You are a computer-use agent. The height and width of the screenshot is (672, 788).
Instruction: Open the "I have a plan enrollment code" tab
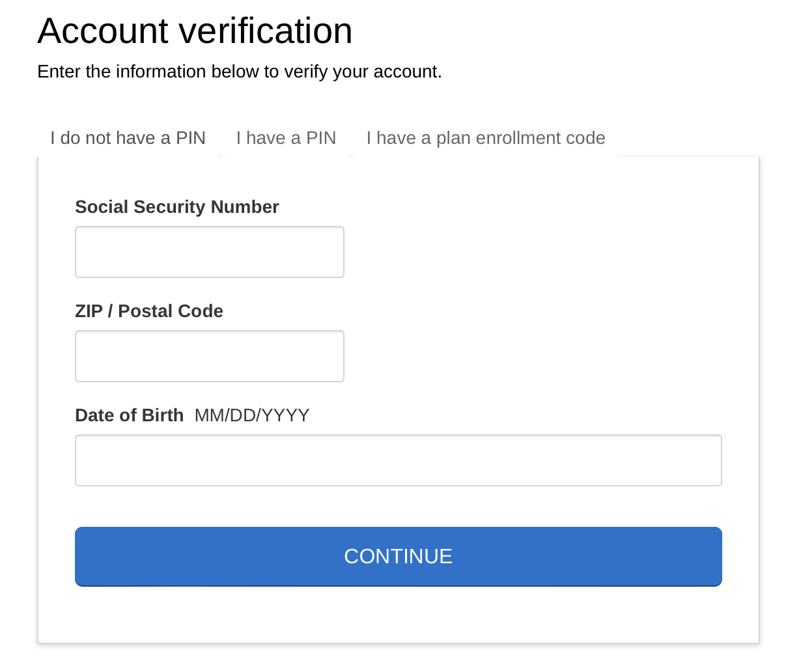pos(486,138)
